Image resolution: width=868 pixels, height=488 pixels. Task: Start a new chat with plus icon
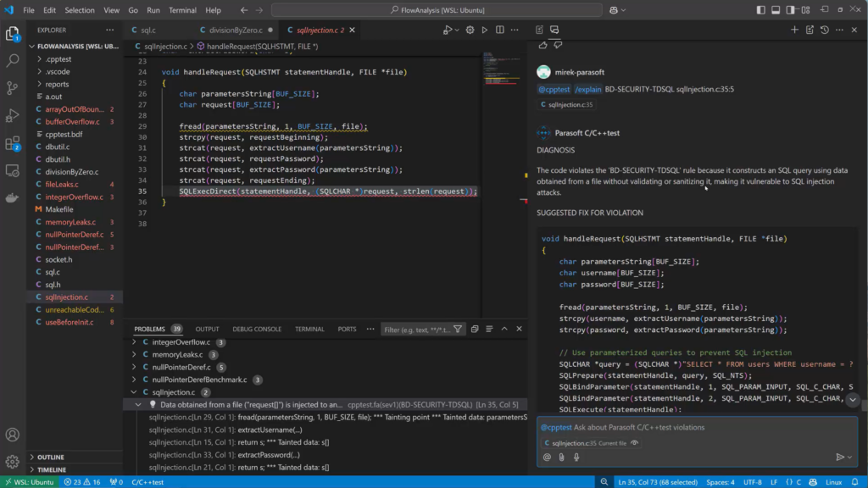794,30
